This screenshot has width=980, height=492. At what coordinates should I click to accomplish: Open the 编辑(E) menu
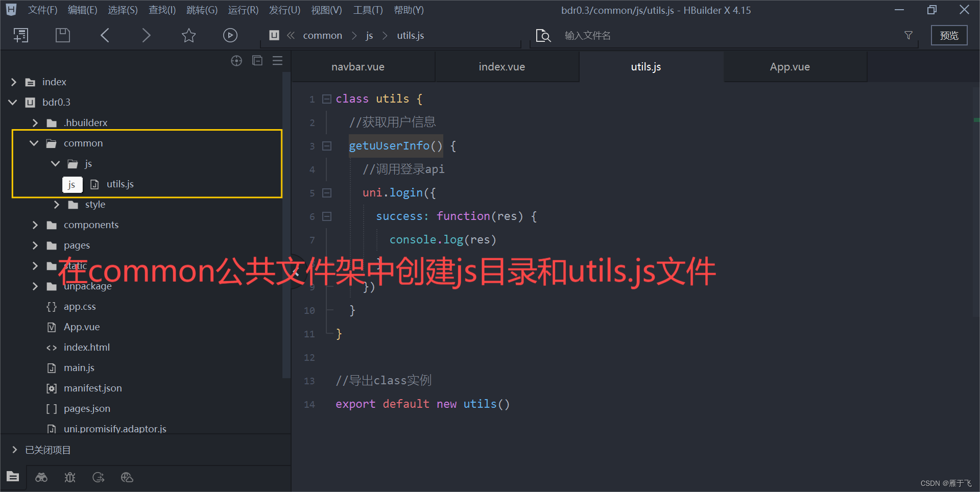point(82,10)
